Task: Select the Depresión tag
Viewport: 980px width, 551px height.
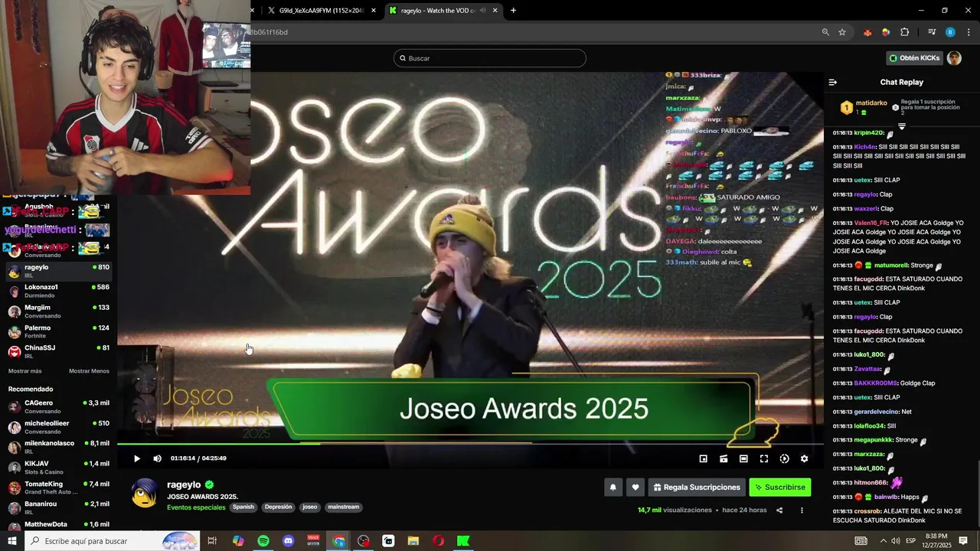Action: [278, 507]
